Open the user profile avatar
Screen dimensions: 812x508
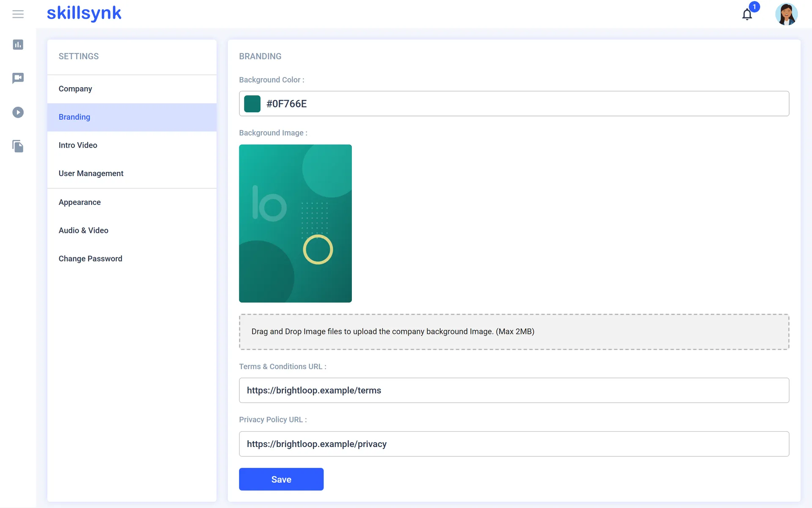[786, 14]
